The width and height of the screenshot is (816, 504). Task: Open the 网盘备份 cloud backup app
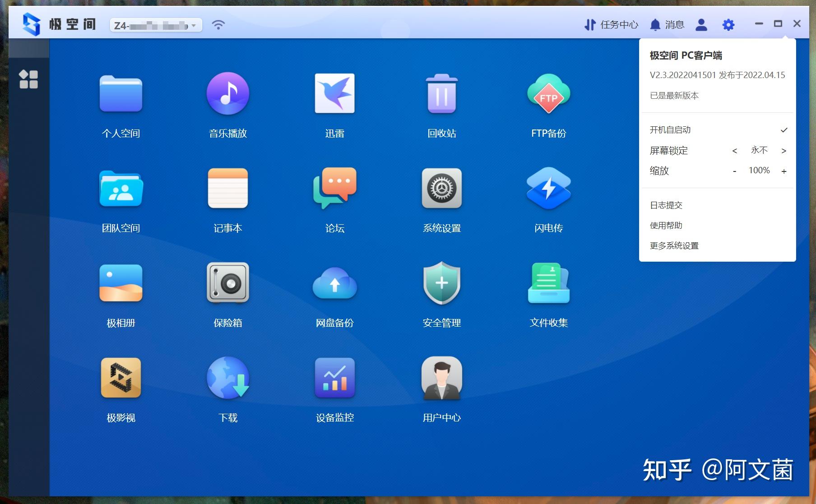[334, 283]
